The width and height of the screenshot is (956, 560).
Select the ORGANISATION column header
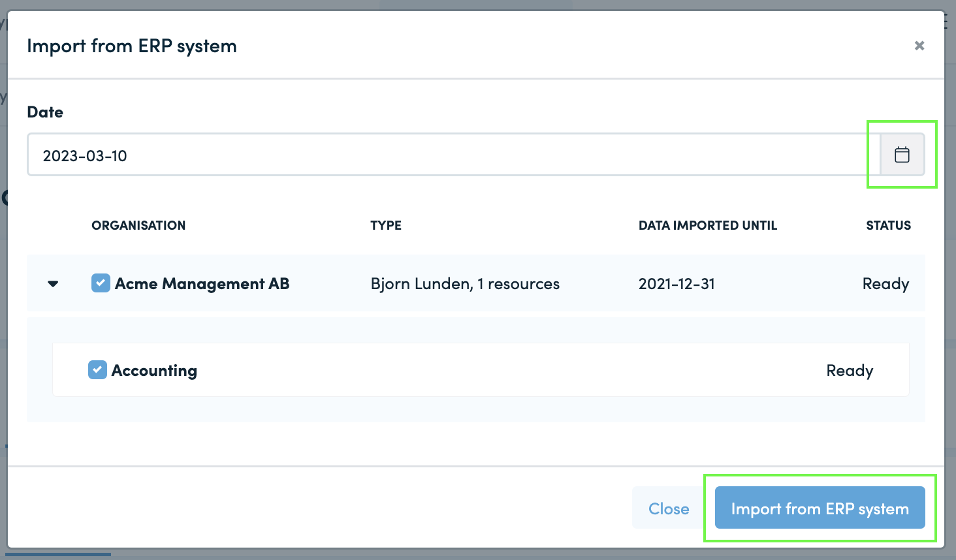click(138, 225)
